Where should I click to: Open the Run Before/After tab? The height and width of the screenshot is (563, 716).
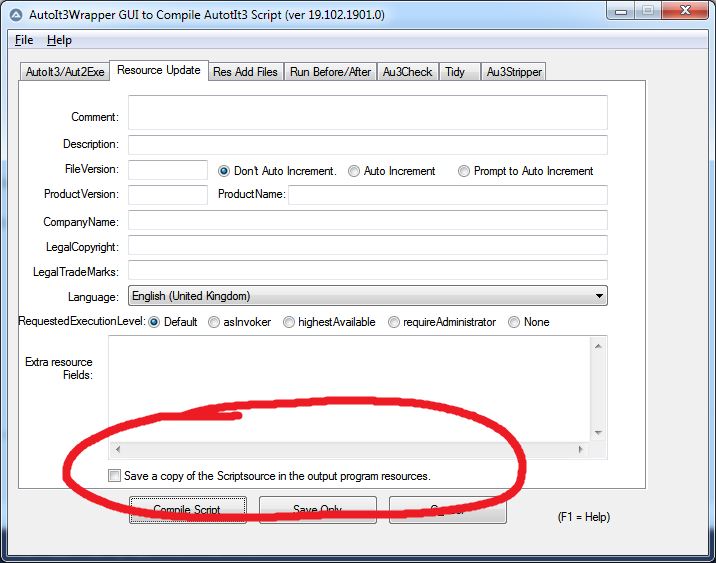330,72
